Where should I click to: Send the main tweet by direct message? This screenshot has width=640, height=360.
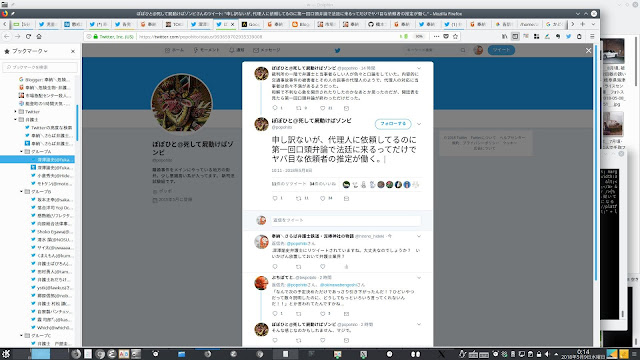pyautogui.click(x=346, y=198)
